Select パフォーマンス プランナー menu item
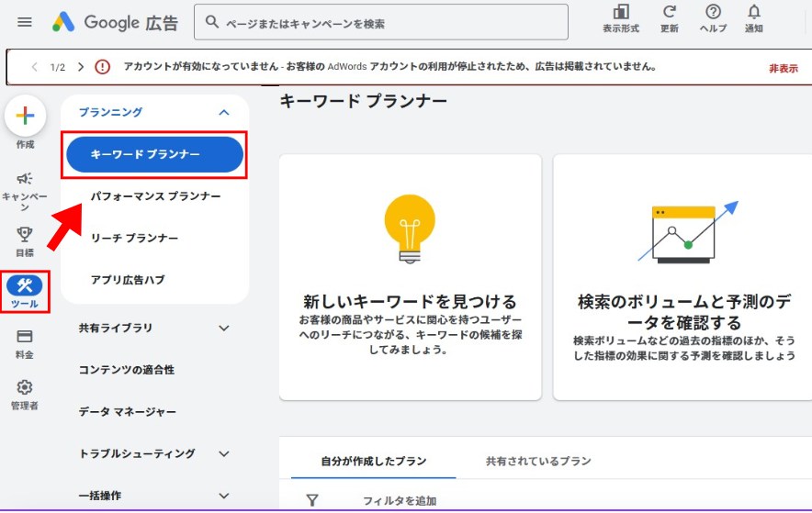This screenshot has width=812, height=513. click(155, 196)
